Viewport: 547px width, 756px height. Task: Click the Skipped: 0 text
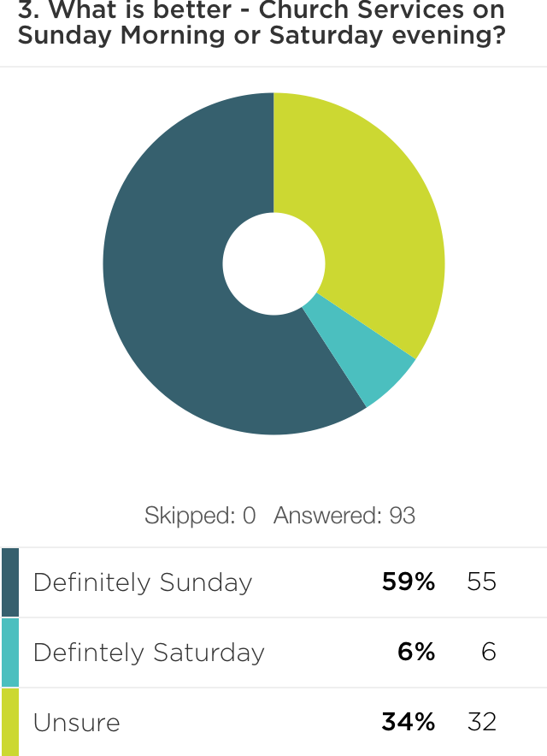click(x=200, y=516)
